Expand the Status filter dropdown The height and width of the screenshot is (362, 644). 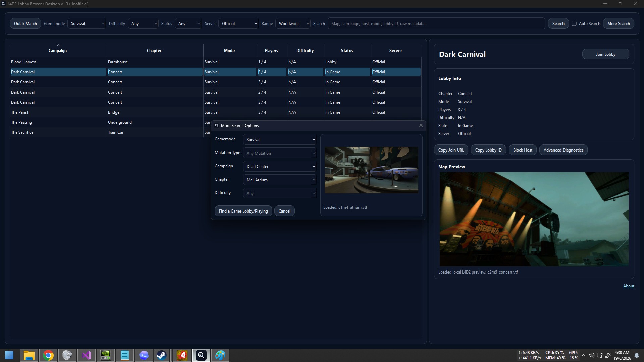[188, 23]
